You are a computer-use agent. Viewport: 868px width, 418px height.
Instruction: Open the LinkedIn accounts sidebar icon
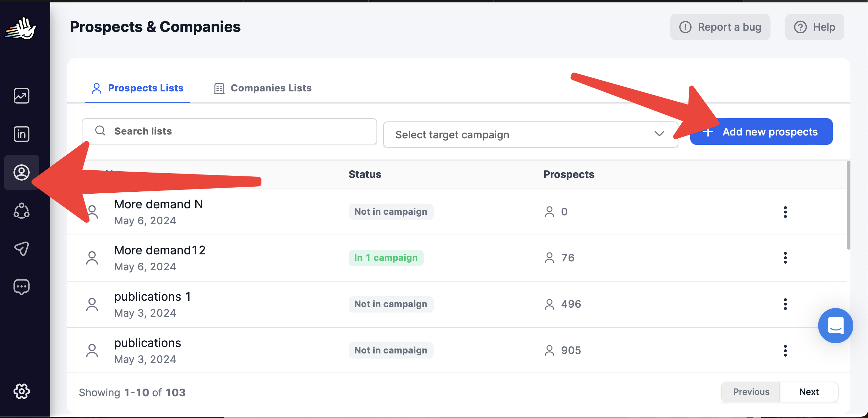(21, 134)
